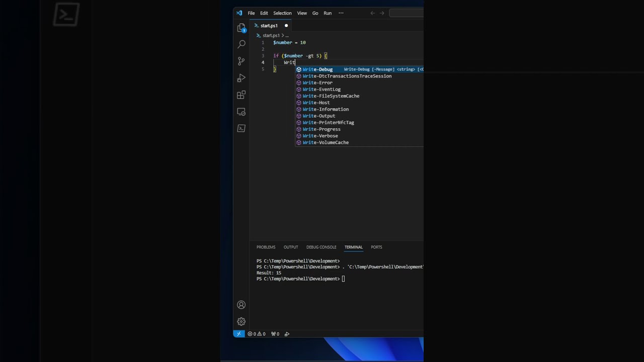Open the PowerShell panel icon in activity bar
This screenshot has height=362, width=644.
click(242, 128)
